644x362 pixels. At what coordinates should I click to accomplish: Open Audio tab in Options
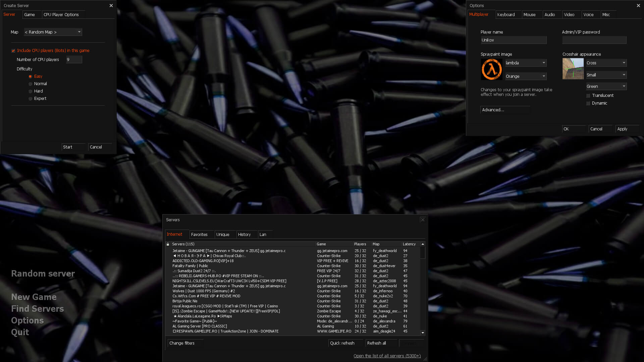tap(552, 14)
